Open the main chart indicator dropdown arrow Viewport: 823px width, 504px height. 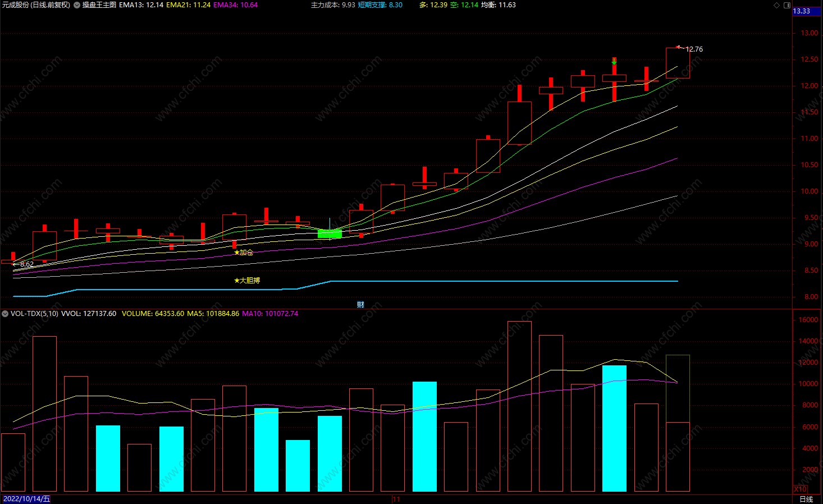tap(77, 5)
